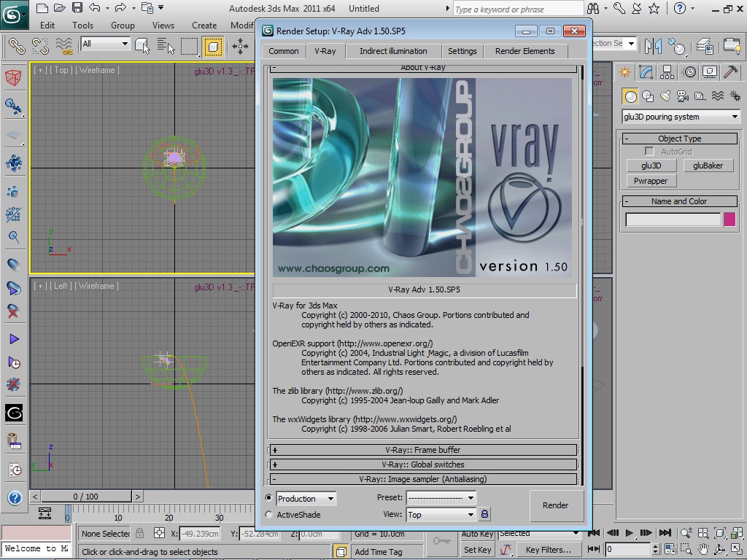747x560 pixels.
Task: Open the Production render mode dropdown
Action: pos(306,499)
